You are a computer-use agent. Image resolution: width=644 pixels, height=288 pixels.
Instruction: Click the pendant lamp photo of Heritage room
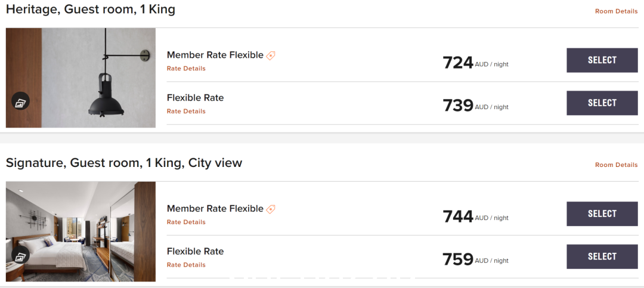[80, 78]
